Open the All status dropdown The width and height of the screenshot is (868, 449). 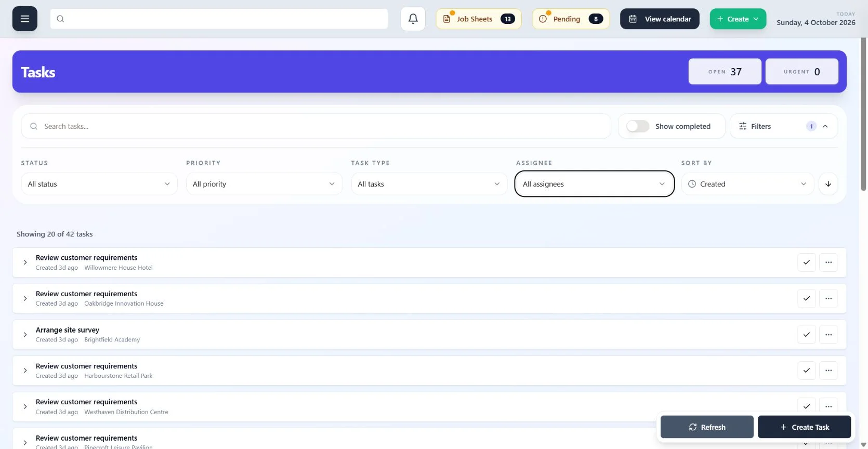99,184
